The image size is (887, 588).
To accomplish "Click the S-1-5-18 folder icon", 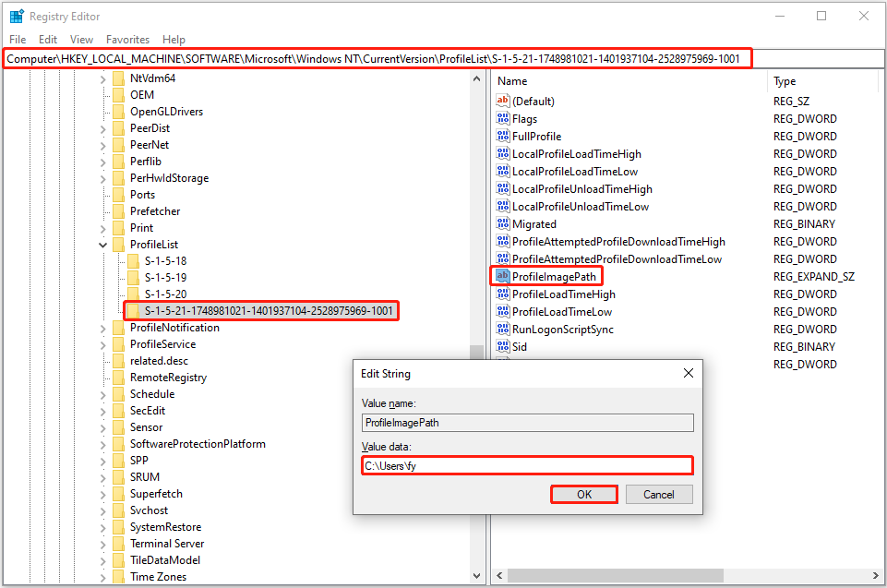I will [x=133, y=261].
